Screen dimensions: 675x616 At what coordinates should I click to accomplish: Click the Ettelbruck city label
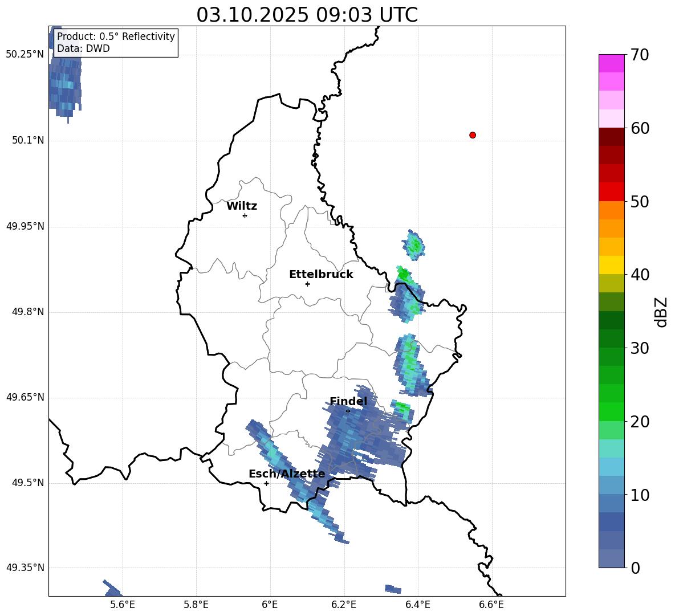pos(321,275)
